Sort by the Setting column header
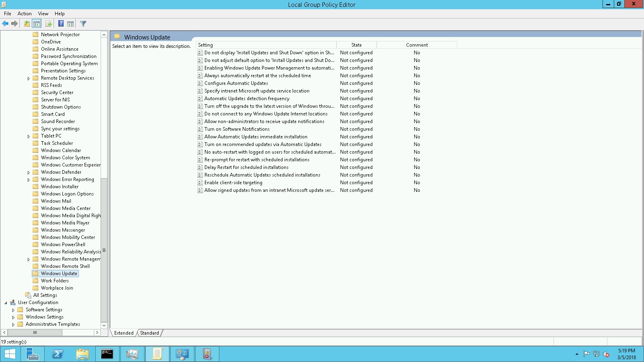 [266, 45]
